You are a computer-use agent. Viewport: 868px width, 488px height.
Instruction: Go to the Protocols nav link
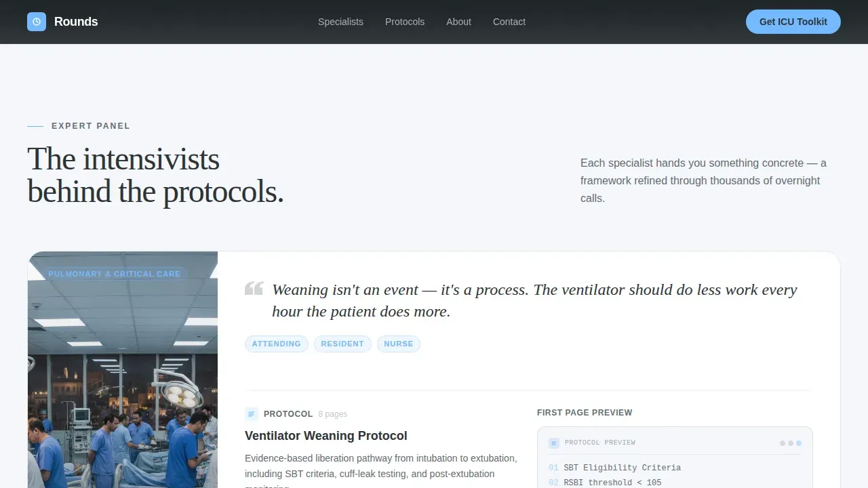(x=405, y=22)
